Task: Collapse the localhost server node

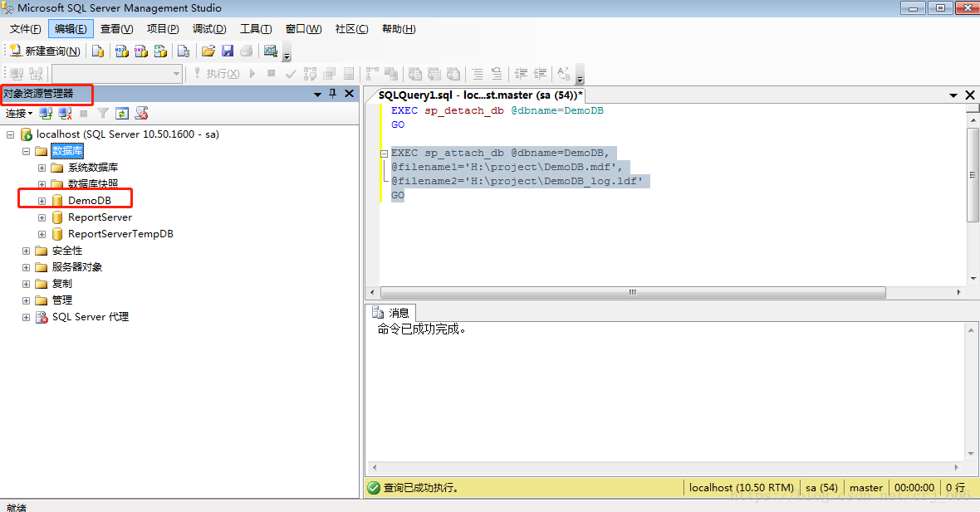Action: 11,134
